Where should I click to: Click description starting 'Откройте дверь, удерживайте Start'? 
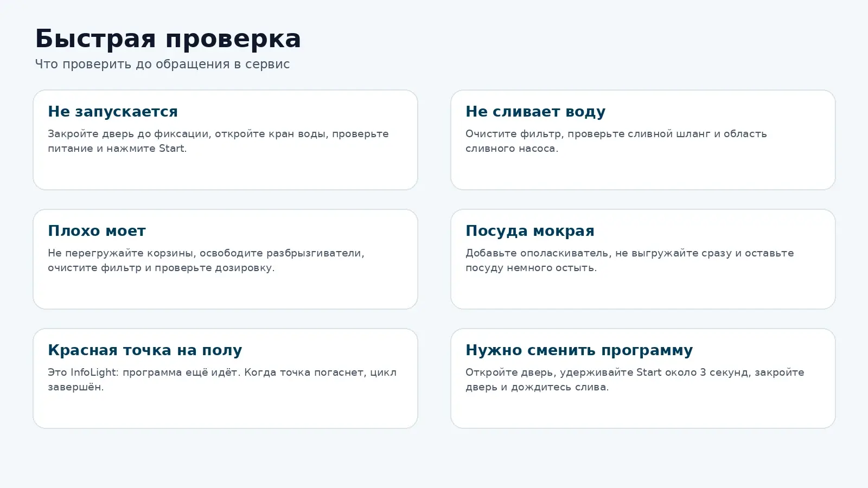[635, 380]
